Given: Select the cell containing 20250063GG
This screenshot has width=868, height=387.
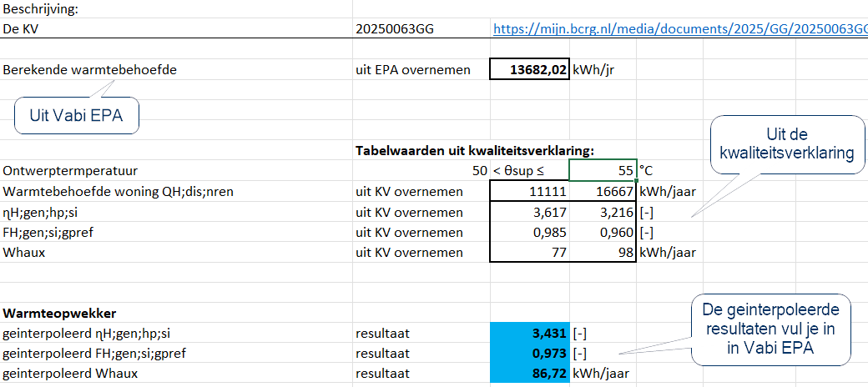Looking at the screenshot, I should tap(395, 28).
